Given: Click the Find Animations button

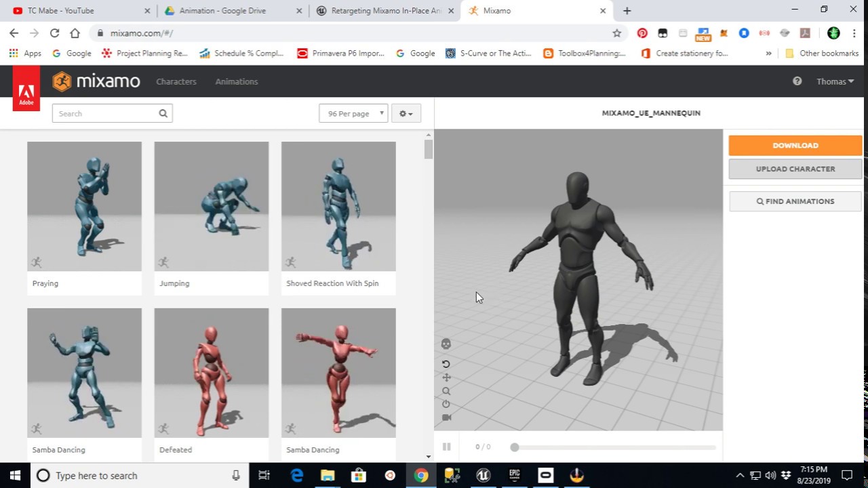Looking at the screenshot, I should (795, 201).
